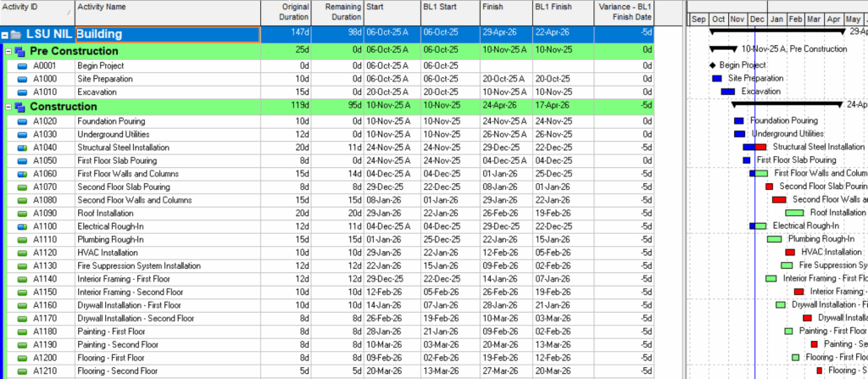868x379 pixels.
Task: Collapse the Construction WBS group
Action: coord(8,107)
